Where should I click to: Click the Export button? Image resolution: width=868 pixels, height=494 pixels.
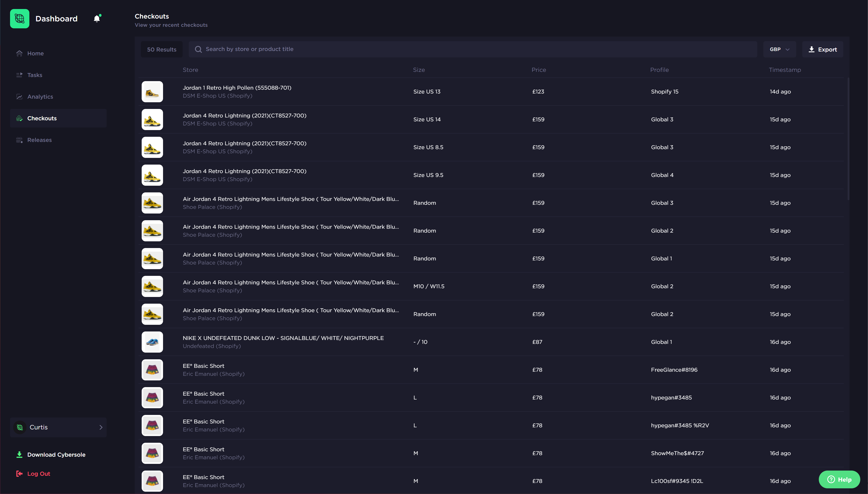click(x=823, y=49)
